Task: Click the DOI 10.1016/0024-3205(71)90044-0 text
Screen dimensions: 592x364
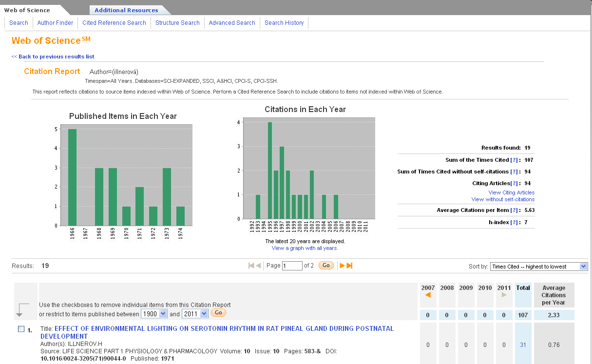Action: (83, 359)
